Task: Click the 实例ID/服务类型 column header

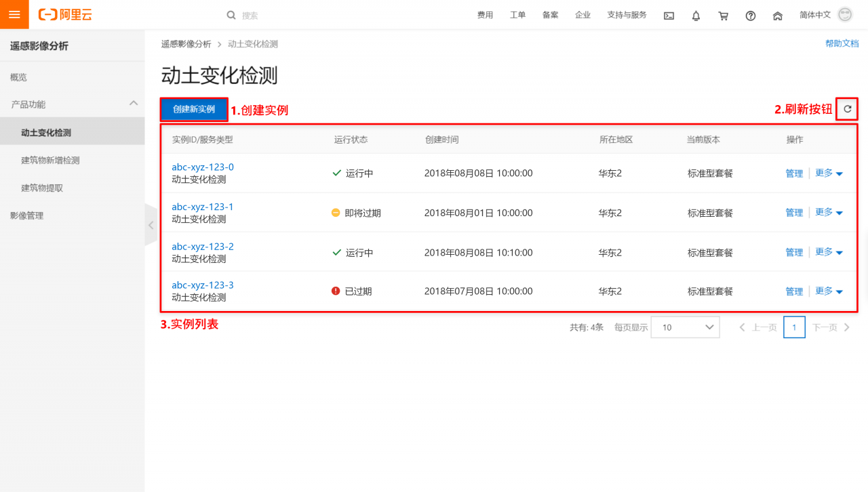Action: click(202, 140)
